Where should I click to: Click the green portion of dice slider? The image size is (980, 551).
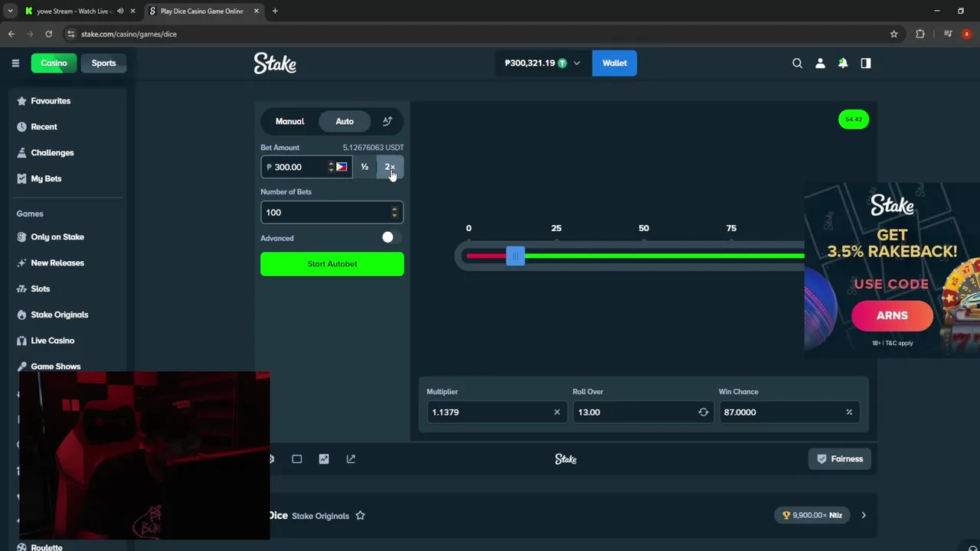point(665,256)
